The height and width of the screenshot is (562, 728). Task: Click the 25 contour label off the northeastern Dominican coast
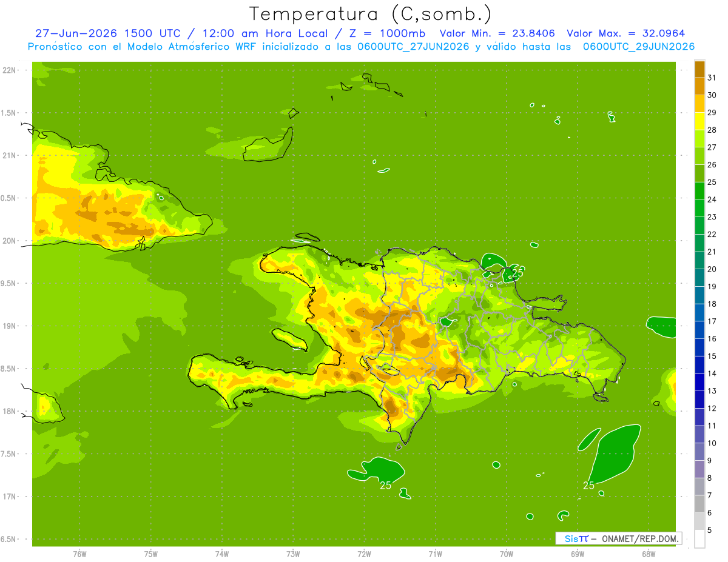[517, 273]
